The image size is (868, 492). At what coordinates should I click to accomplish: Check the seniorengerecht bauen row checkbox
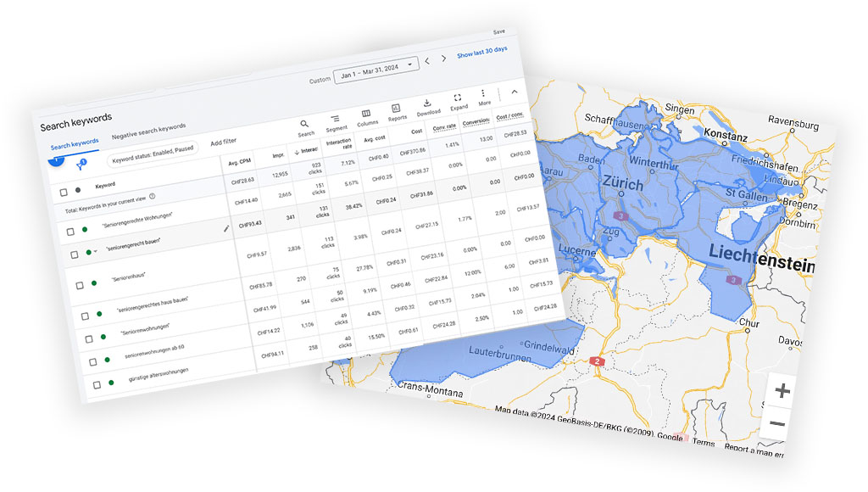[75, 254]
